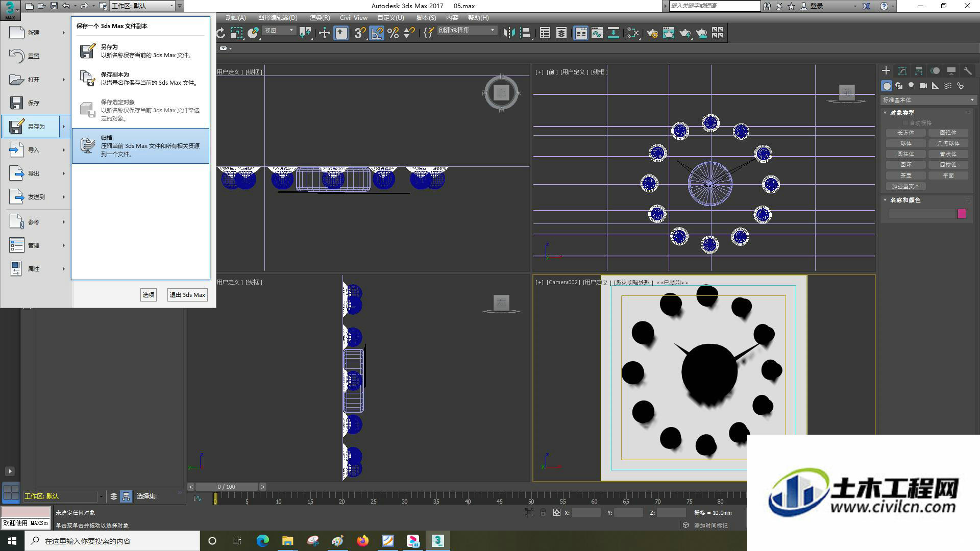Collapse the object type rollout
Screen dimensions: 980x551
[885, 113]
